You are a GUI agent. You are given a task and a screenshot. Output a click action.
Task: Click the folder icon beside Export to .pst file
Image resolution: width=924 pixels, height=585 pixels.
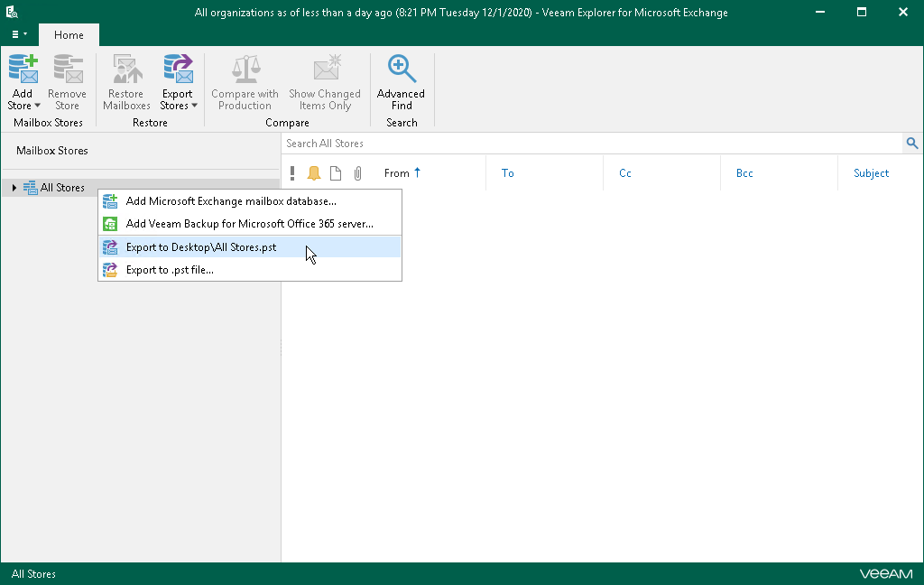pos(110,270)
